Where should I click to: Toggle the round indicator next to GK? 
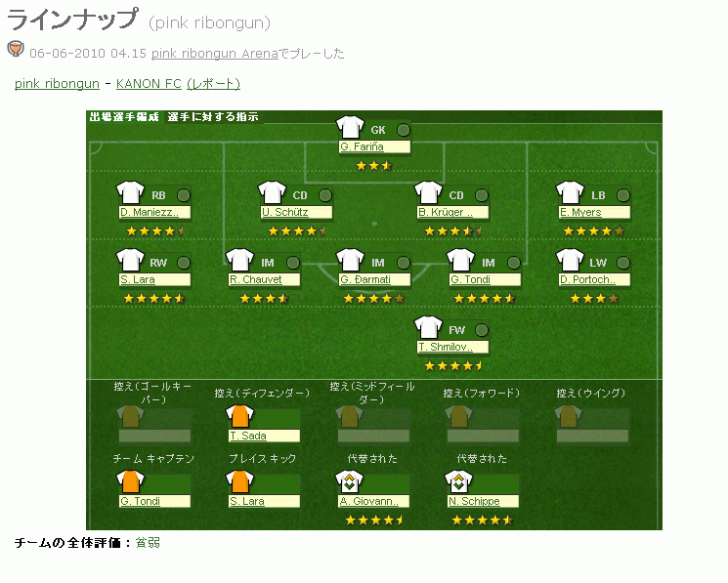(403, 130)
